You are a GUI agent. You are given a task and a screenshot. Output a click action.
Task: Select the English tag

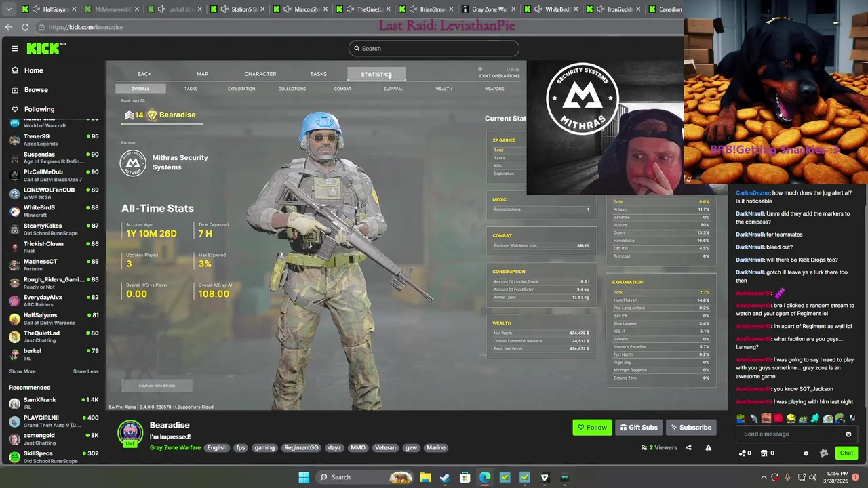click(217, 447)
